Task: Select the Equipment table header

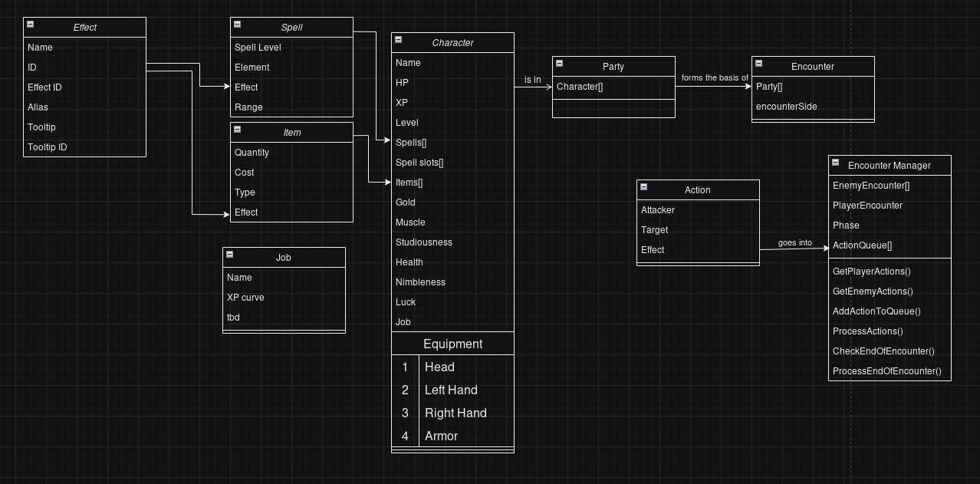Action: 452,344
